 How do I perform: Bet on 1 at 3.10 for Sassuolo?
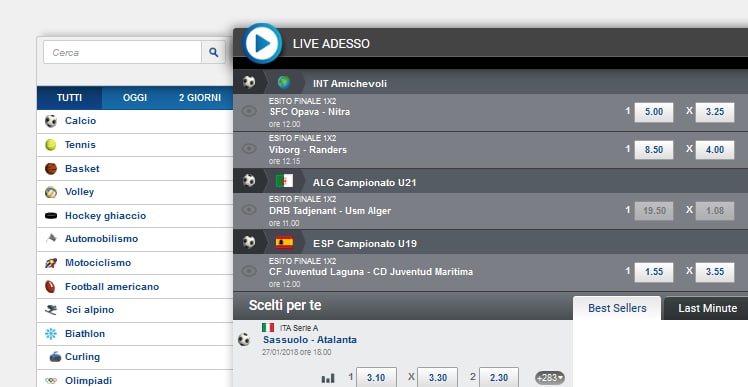(376, 377)
